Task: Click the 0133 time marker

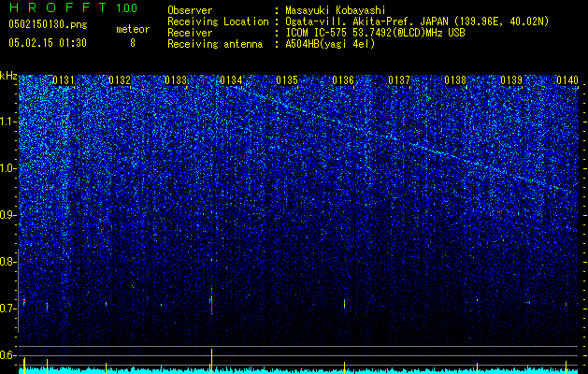Action: click(x=176, y=80)
